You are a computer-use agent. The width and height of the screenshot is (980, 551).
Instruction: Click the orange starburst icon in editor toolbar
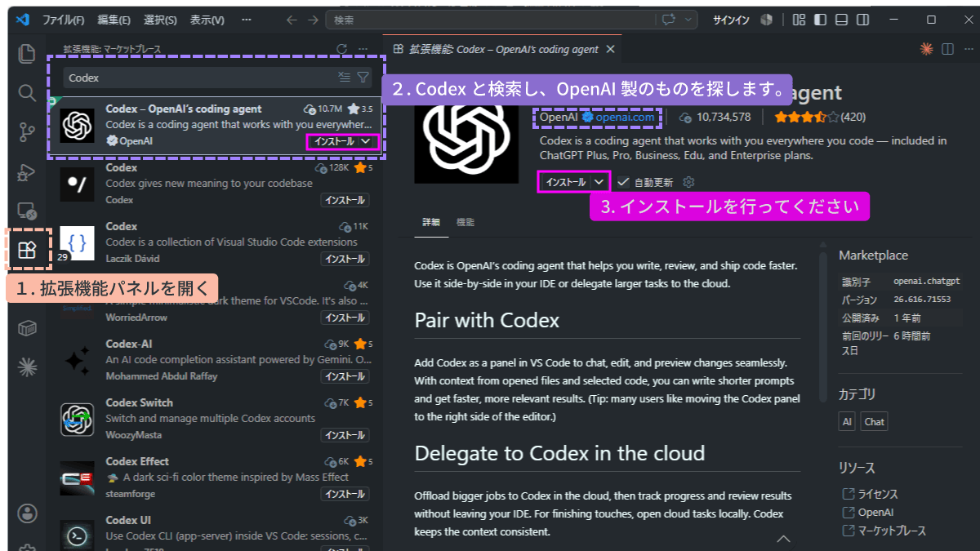(926, 49)
